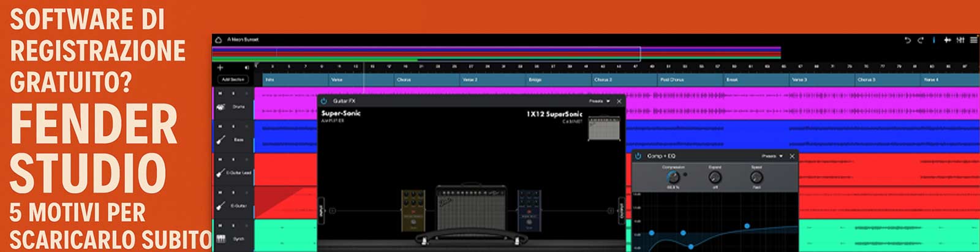Click the Compression knob
The height and width of the screenshot is (252, 980).
coord(673,178)
